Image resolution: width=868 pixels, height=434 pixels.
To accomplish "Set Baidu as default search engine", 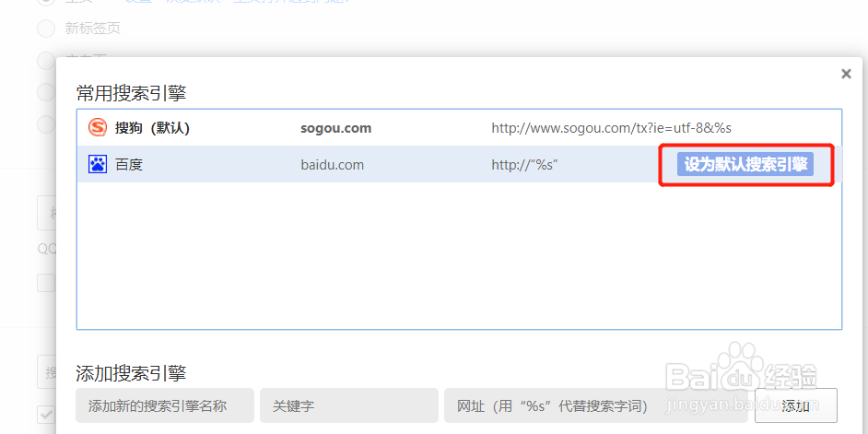I will click(x=745, y=164).
